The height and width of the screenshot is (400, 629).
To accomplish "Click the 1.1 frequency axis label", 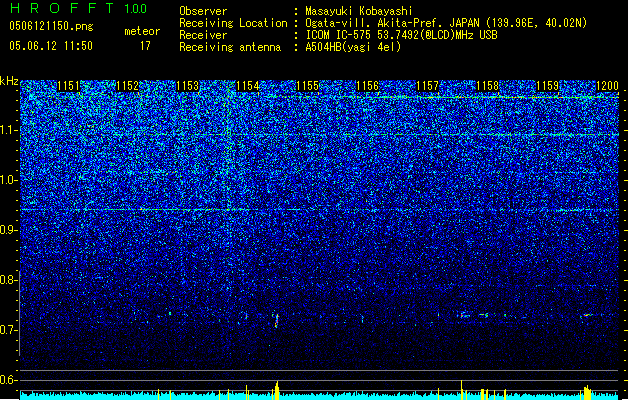I will [9, 130].
